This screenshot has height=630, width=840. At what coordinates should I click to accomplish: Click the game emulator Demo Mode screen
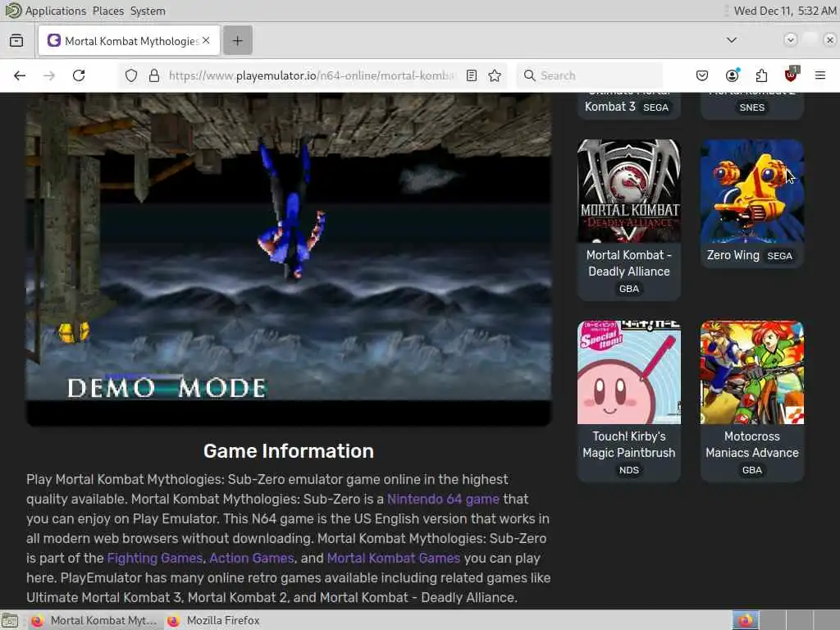tap(289, 259)
